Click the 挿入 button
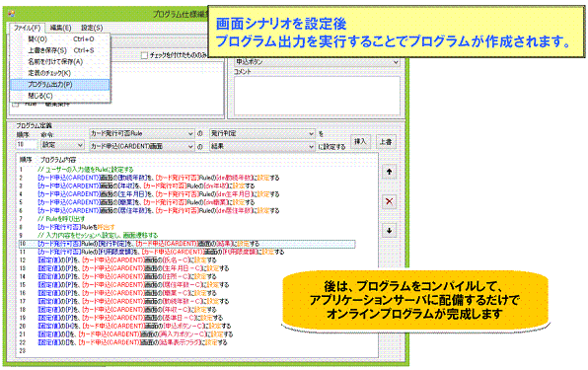This screenshot has width=588, height=370. (x=360, y=142)
